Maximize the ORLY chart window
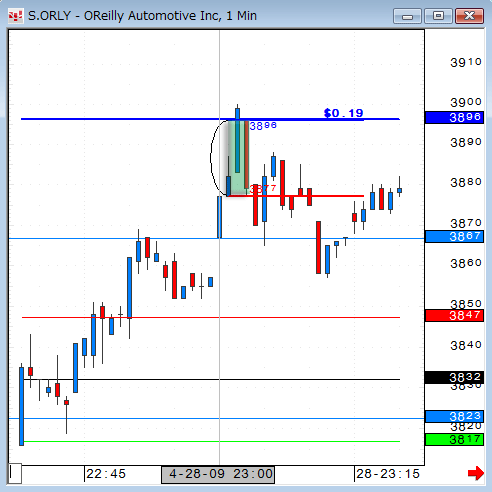The image size is (492, 492). [x=438, y=16]
